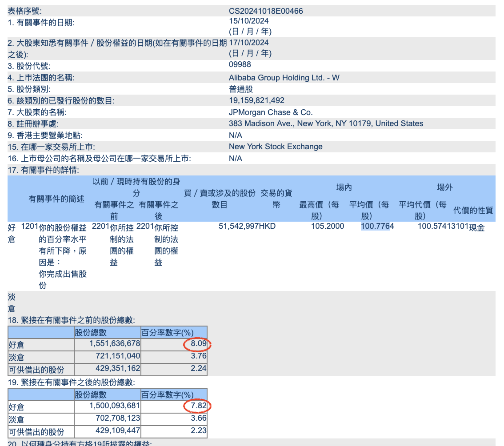This screenshot has height=446, width=504.
Task: Click percentage 3.76
Action: (198, 356)
